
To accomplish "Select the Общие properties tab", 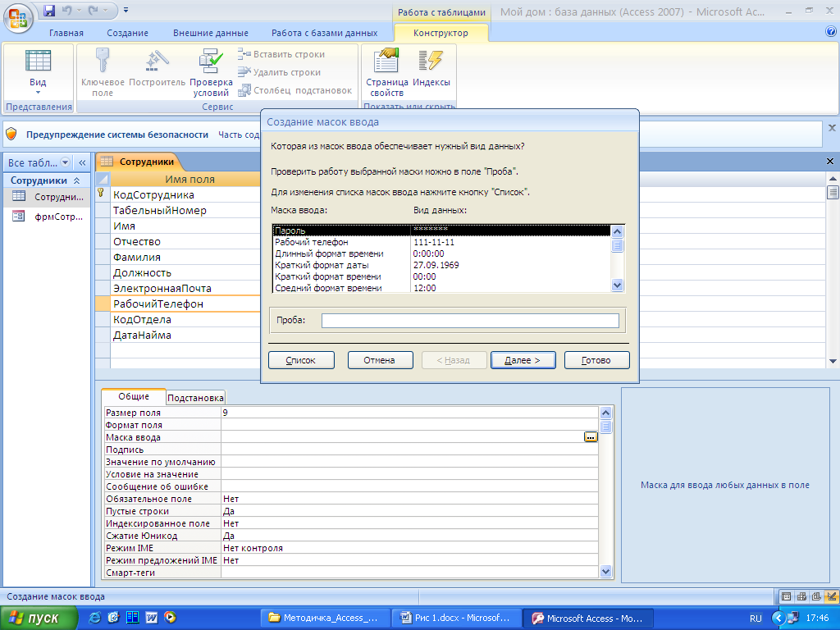I will (134, 396).
